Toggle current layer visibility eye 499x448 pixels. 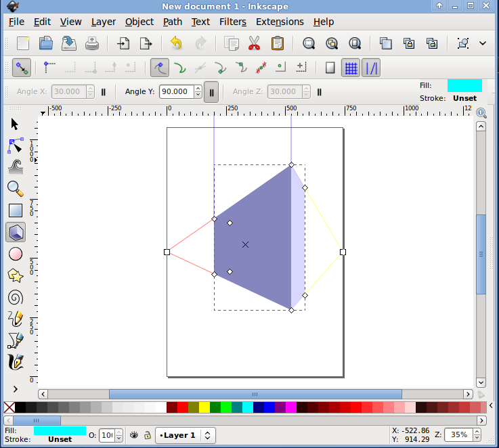coord(134,435)
